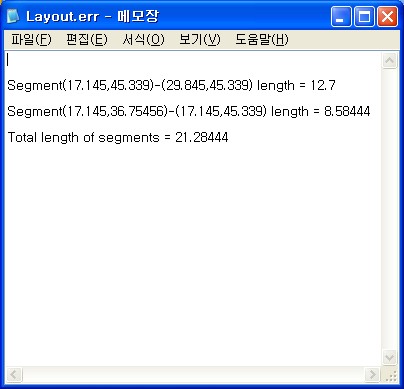Open the 보기(V) menu
This screenshot has height=389, width=404.
click(200, 40)
